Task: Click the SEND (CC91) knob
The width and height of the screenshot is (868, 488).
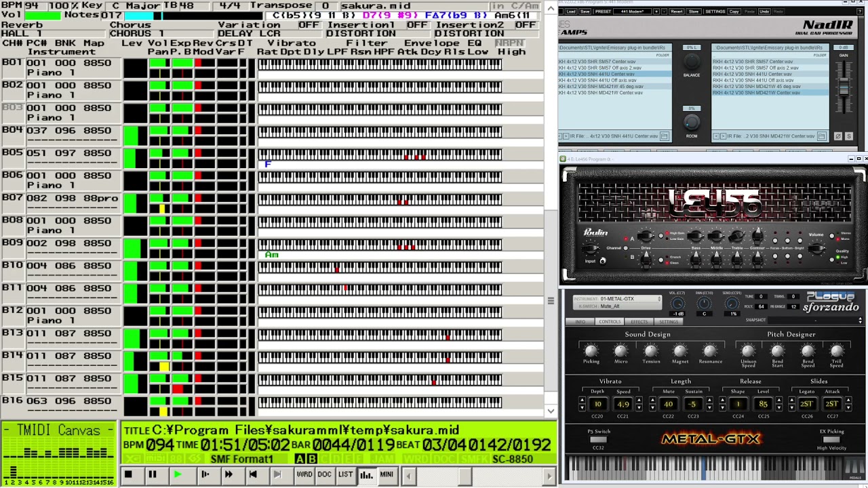Action: coord(732,303)
